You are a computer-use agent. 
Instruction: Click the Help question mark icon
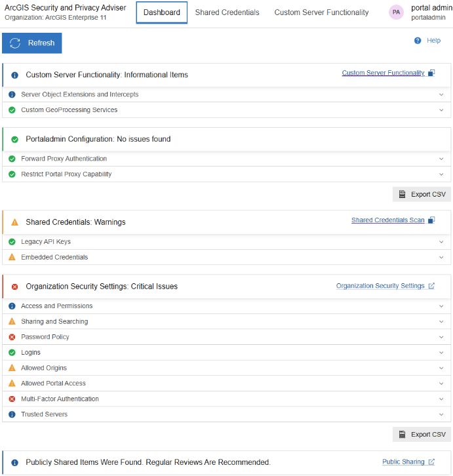418,41
